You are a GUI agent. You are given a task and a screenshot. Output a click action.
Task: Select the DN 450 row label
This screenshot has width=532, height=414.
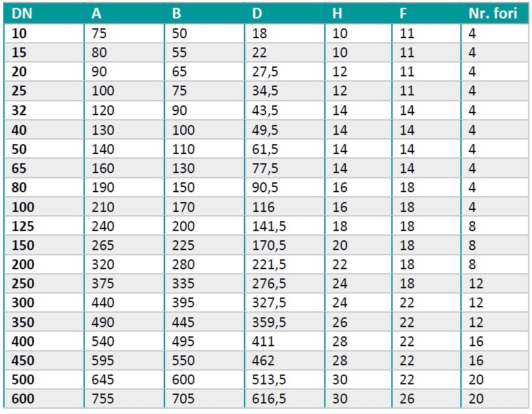click(x=23, y=360)
